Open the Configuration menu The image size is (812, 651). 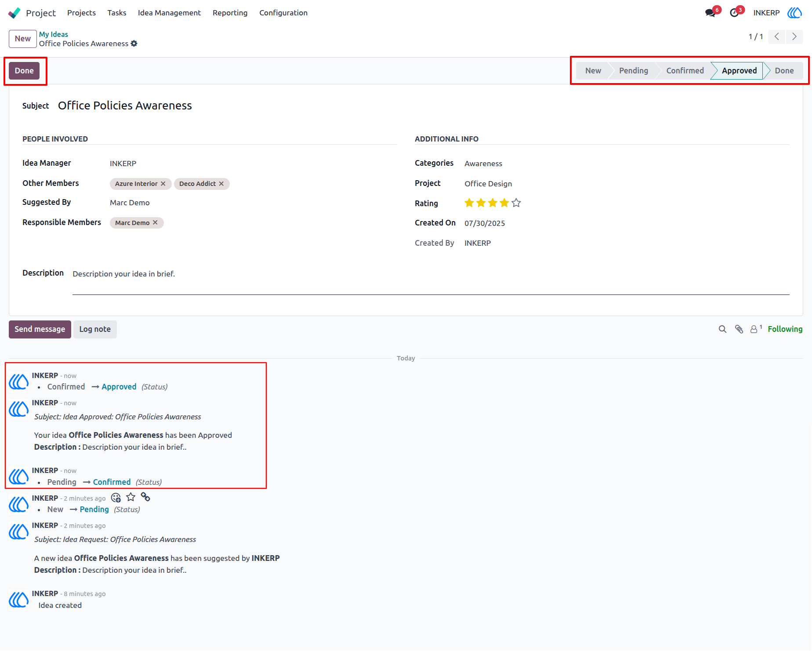(283, 13)
